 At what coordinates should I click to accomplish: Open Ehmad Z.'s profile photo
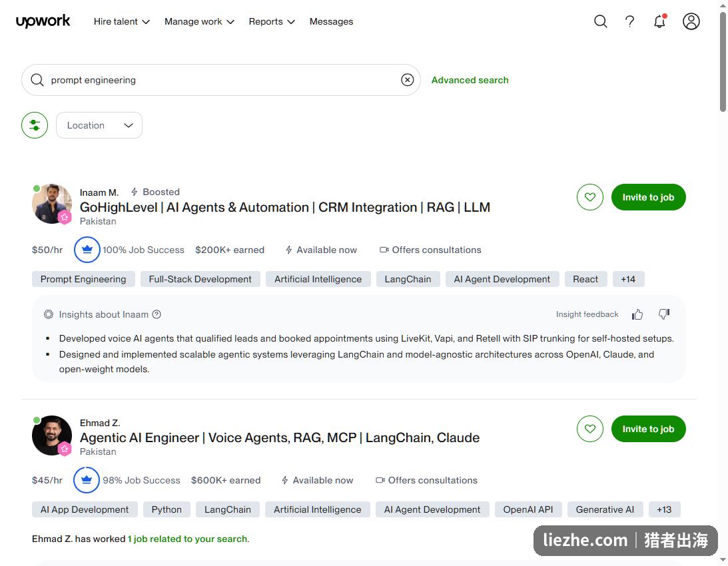click(51, 435)
